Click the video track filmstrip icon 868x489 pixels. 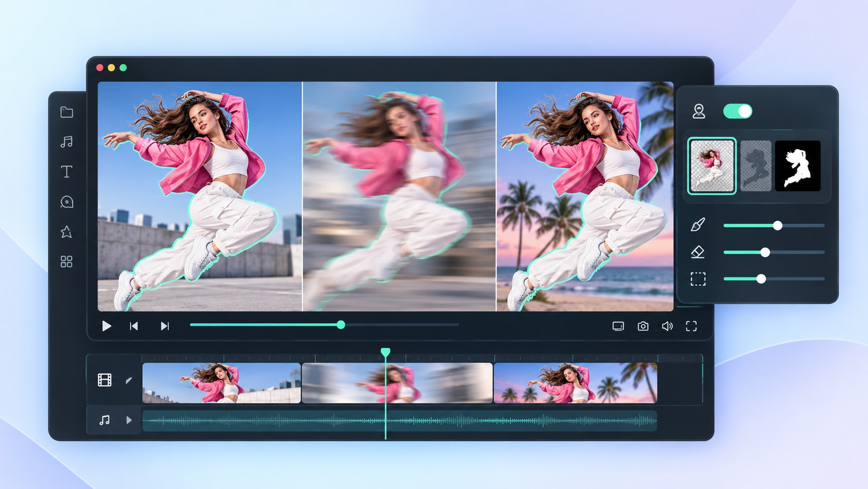104,380
